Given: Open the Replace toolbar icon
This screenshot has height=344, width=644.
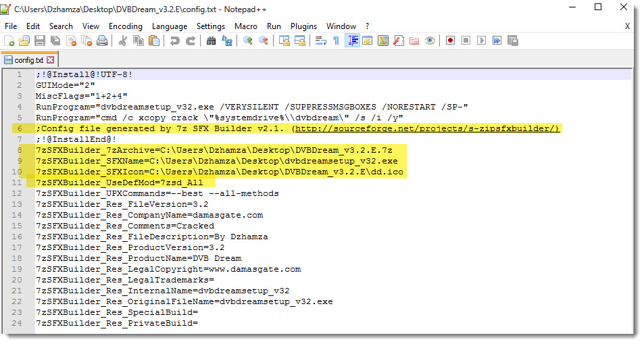Looking at the screenshot, I should [x=226, y=41].
